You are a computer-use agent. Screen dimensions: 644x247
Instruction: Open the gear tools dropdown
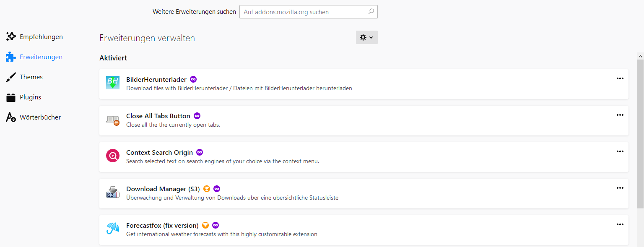[367, 37]
